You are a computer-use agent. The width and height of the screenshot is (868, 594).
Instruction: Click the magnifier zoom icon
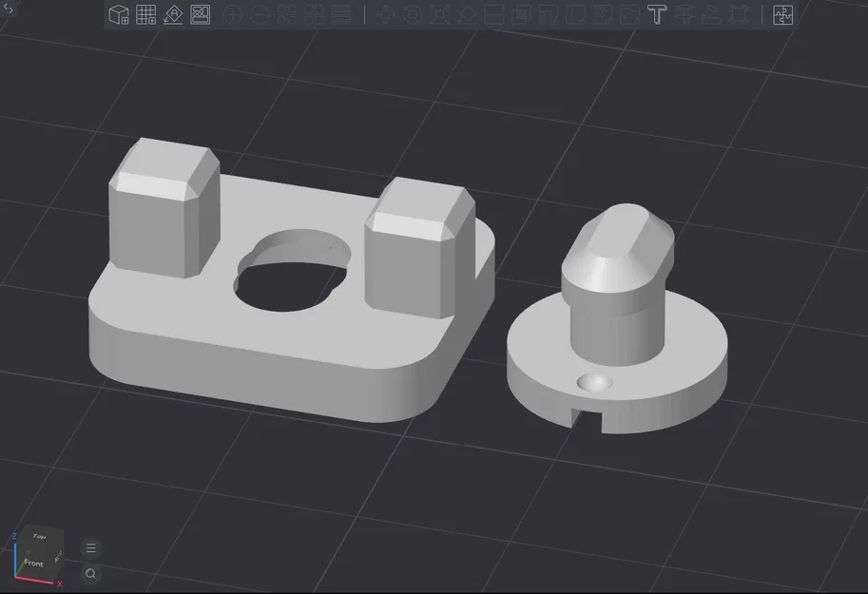[x=90, y=574]
